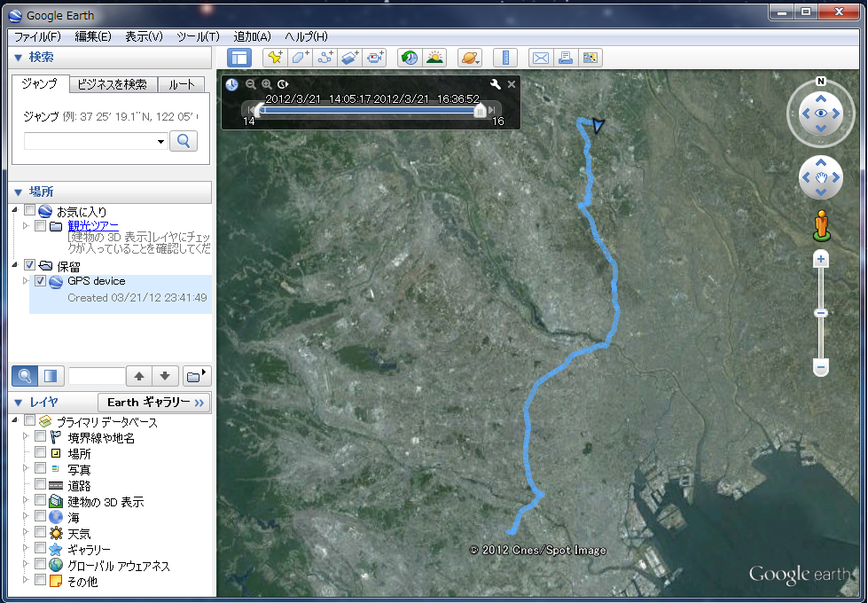Email the view using the envelope icon
The width and height of the screenshot is (868, 603).
(x=541, y=58)
